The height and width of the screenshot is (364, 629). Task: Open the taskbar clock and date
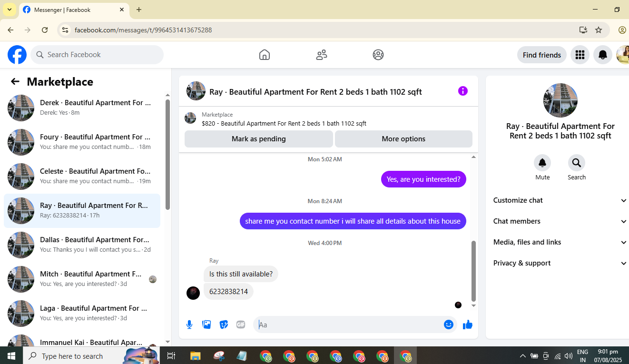(608, 356)
